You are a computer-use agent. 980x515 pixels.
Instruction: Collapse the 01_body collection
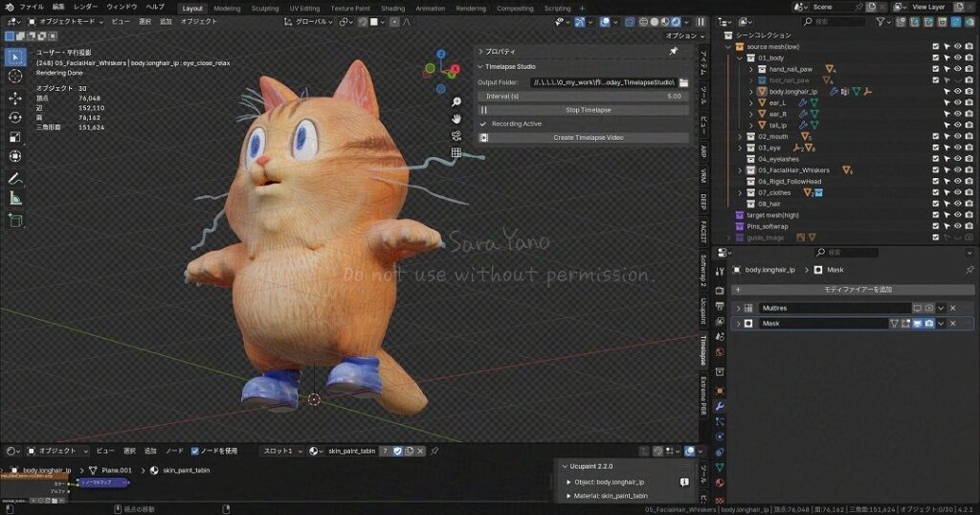(740, 58)
